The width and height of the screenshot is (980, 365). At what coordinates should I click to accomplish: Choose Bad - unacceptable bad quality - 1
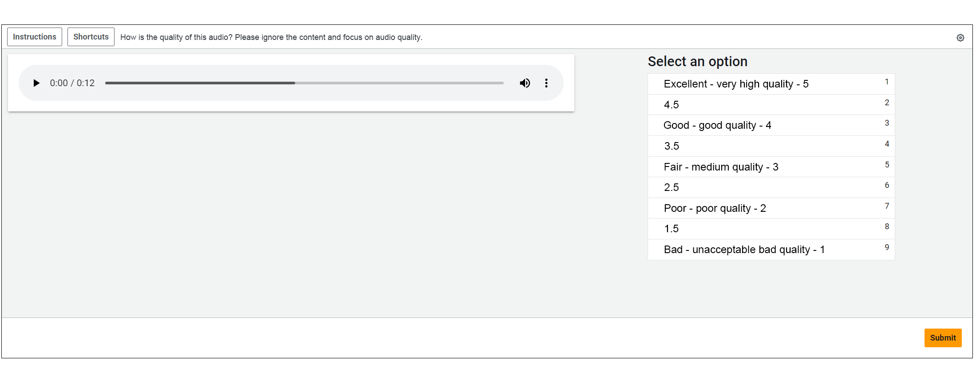(771, 250)
